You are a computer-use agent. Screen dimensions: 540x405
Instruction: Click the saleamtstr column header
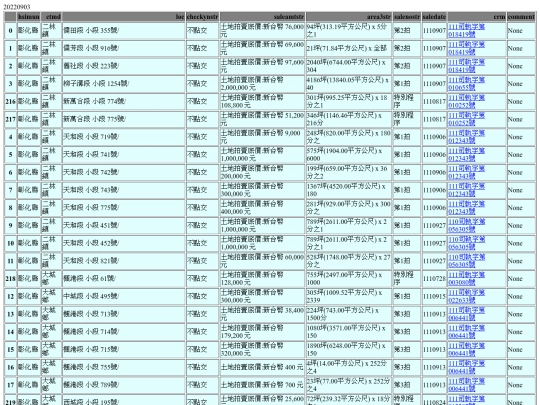pyautogui.click(x=262, y=17)
